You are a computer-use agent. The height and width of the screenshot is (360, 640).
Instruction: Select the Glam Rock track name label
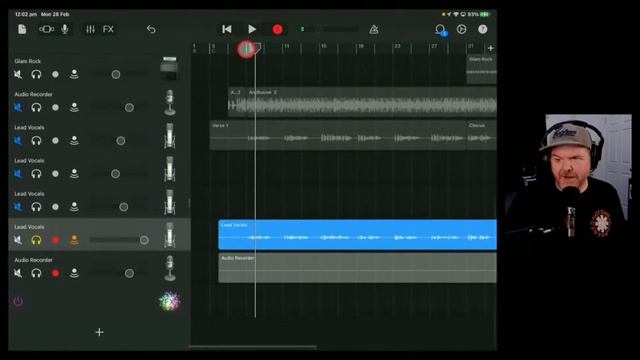[27, 61]
